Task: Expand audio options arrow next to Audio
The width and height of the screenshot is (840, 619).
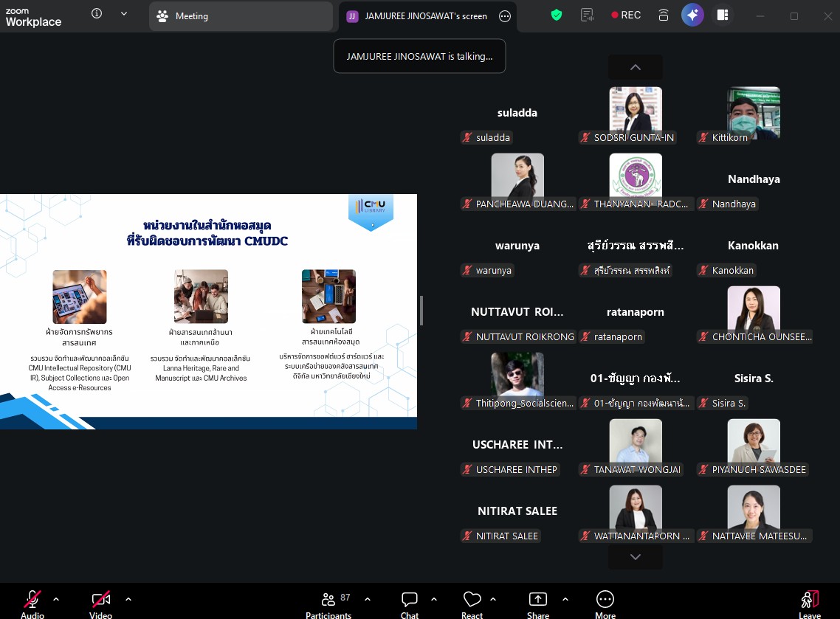Action: [56, 599]
